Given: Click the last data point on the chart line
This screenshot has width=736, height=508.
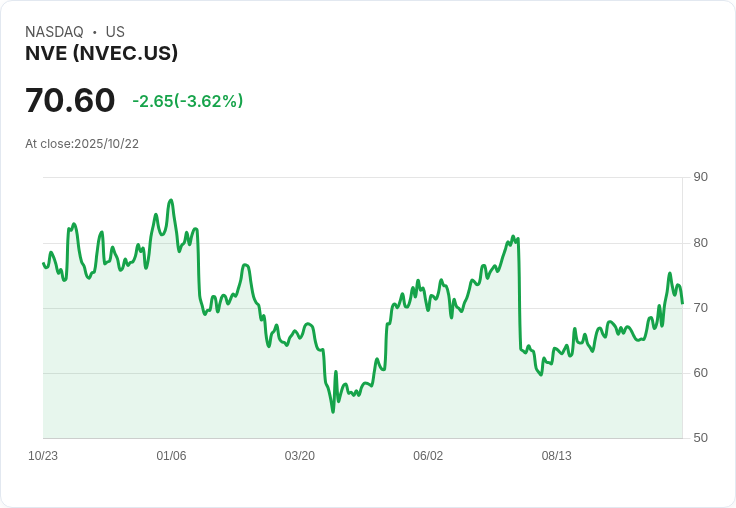Looking at the screenshot, I should pos(682,302).
